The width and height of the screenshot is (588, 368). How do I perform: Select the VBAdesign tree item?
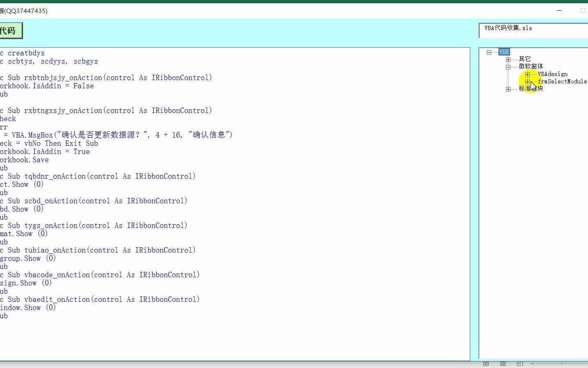[553, 74]
